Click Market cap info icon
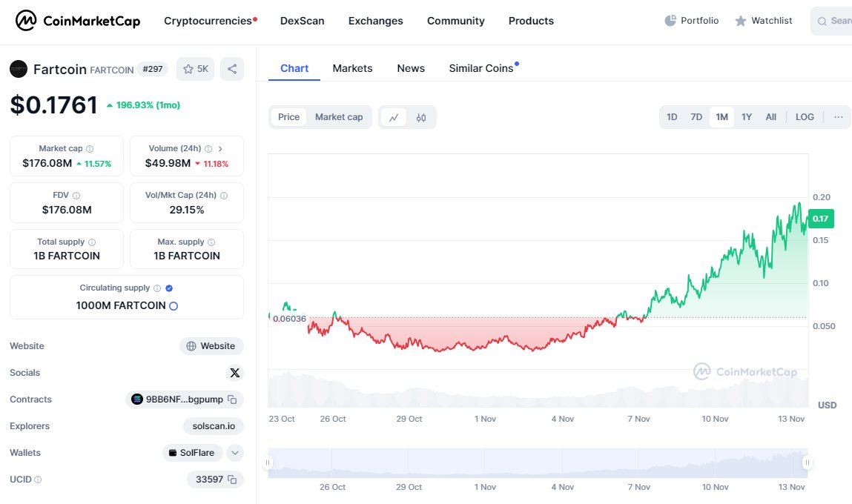The height and width of the screenshot is (504, 852). pos(90,149)
